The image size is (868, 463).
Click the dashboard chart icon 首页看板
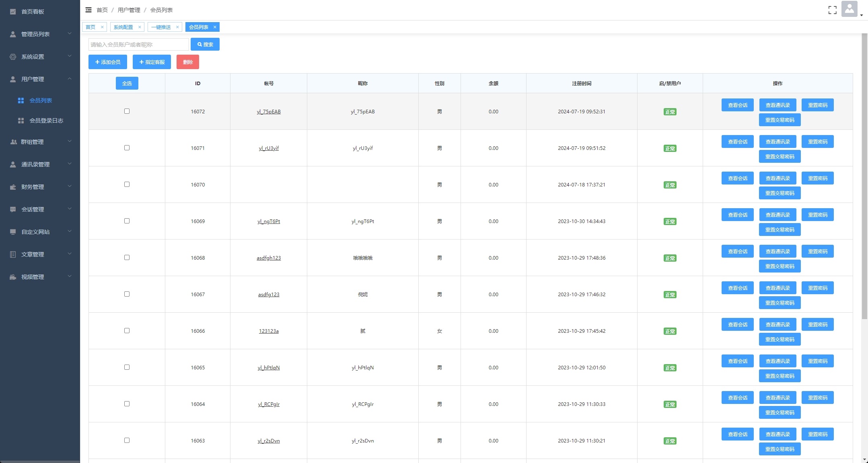(x=13, y=12)
